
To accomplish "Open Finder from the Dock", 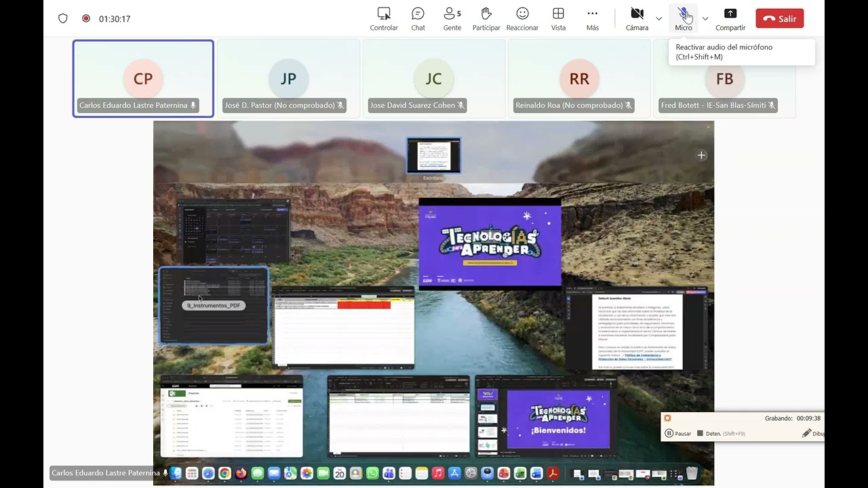I will pyautogui.click(x=176, y=473).
